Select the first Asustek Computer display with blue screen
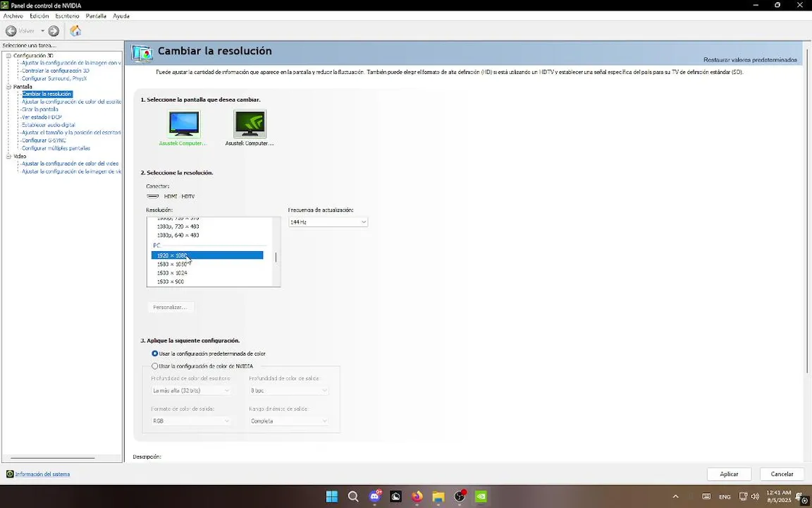Viewport: 812px width, 508px height. [184, 124]
